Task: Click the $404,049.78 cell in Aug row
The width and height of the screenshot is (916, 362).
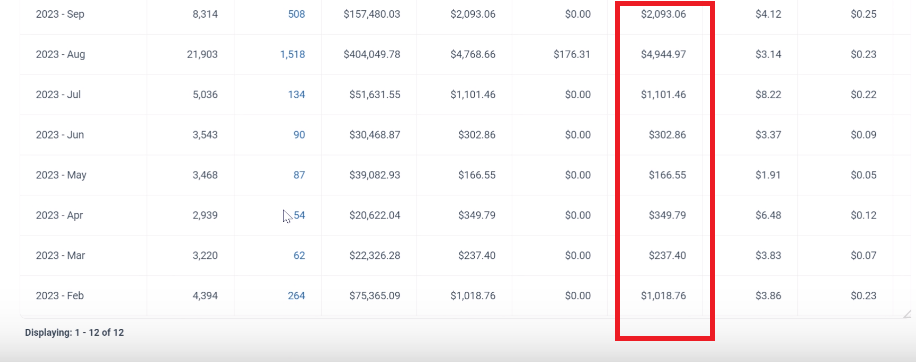Action: pos(372,54)
